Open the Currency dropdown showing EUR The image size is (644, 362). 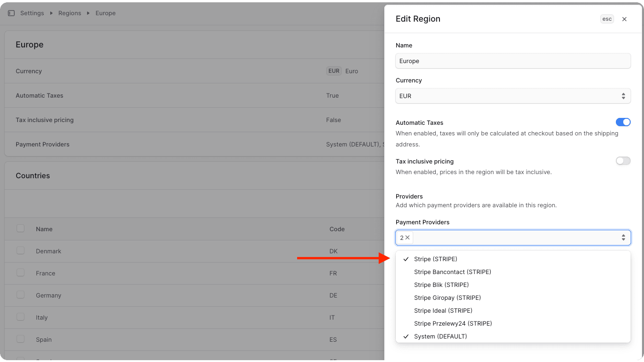[x=513, y=96]
